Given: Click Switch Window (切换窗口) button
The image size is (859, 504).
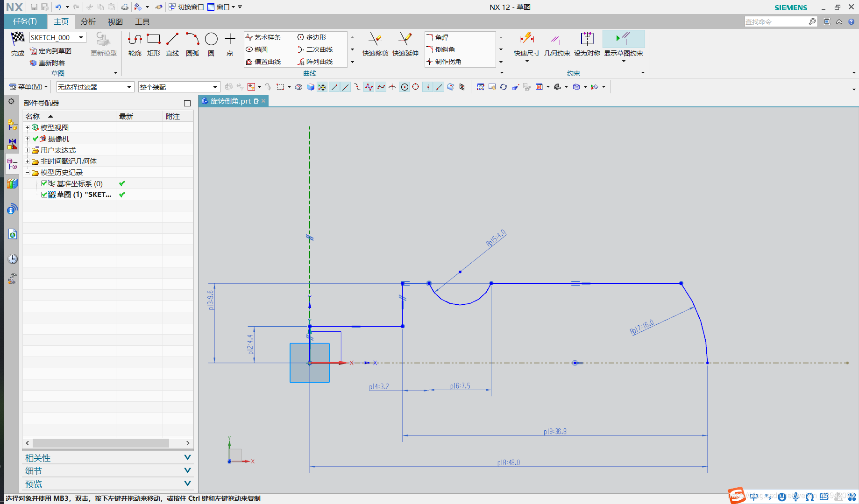Looking at the screenshot, I should point(186,7).
